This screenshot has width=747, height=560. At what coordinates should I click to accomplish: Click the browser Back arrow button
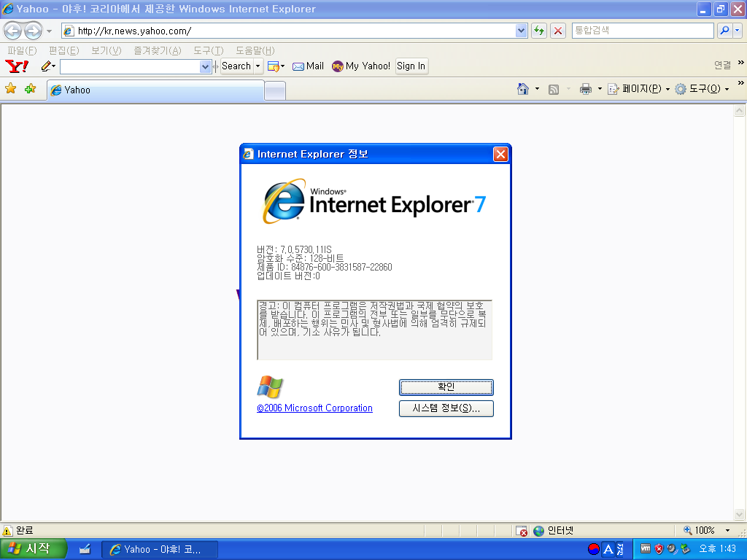tap(13, 31)
